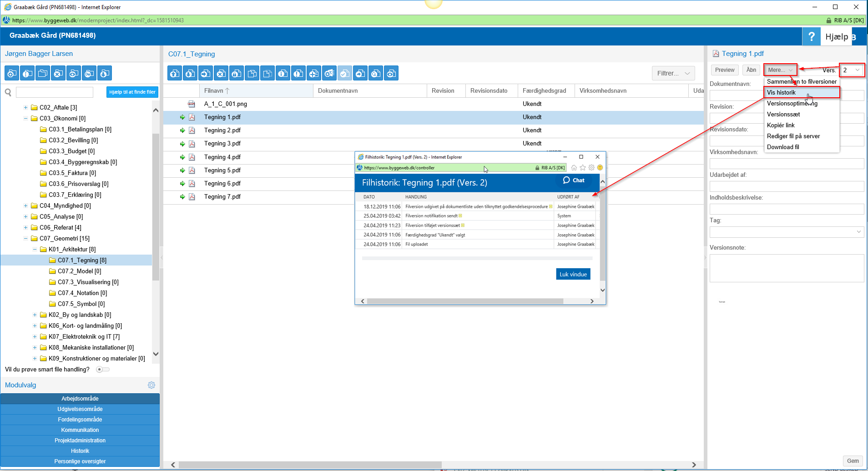Toggle the smart file handling switch
The height and width of the screenshot is (471, 868).
[103, 370]
